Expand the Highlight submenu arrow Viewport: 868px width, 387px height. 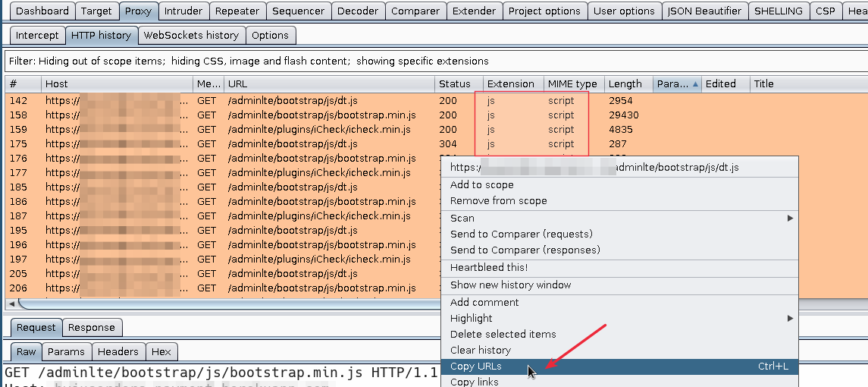click(790, 318)
